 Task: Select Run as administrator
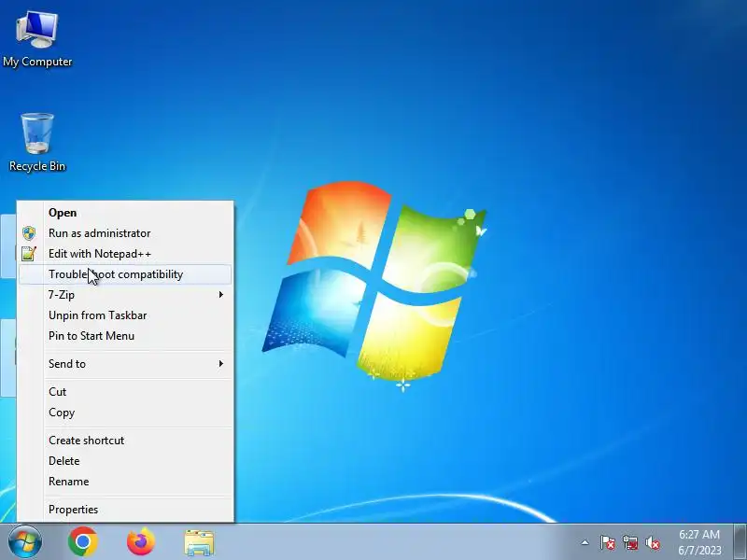(125, 233)
